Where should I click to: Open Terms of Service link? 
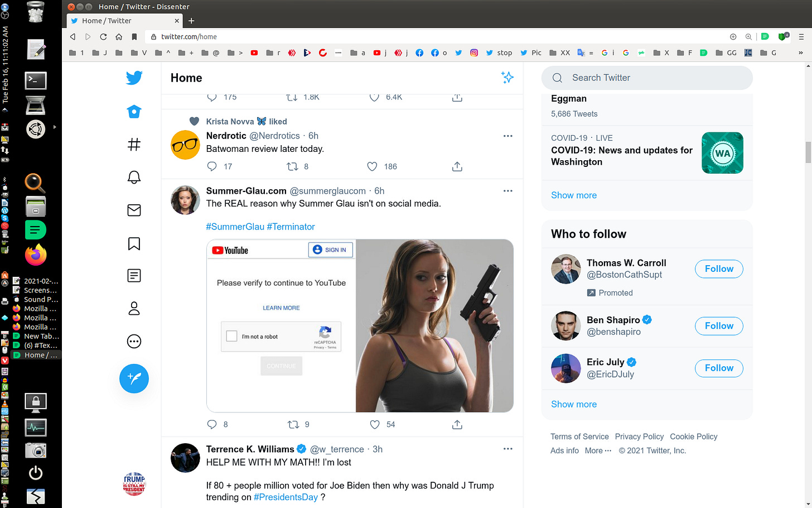(x=579, y=437)
